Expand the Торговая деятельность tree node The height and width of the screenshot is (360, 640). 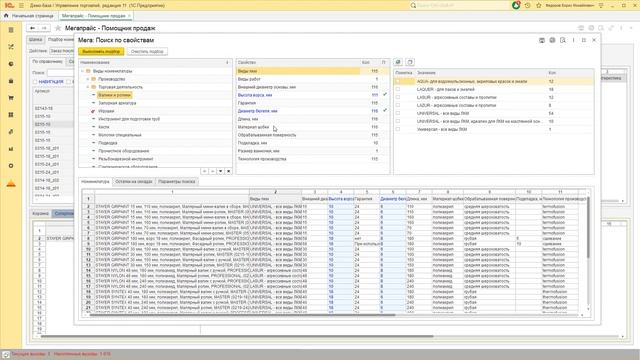(88, 87)
